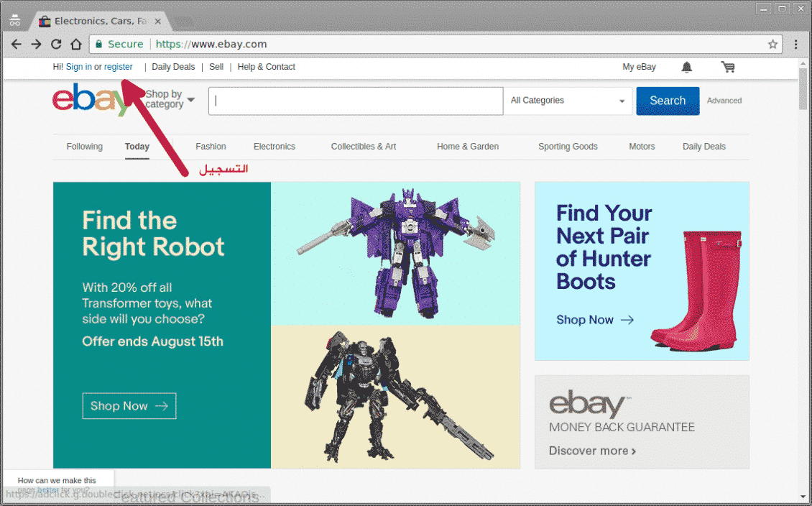Click the browser back arrow

coord(17,44)
